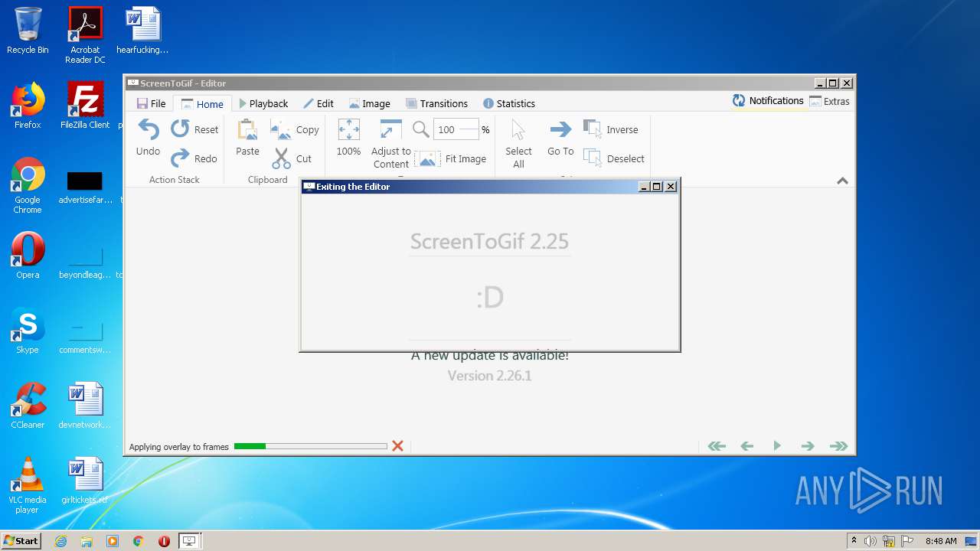Click the zoom percentage input field
This screenshot has height=551, width=980.
coord(456,129)
